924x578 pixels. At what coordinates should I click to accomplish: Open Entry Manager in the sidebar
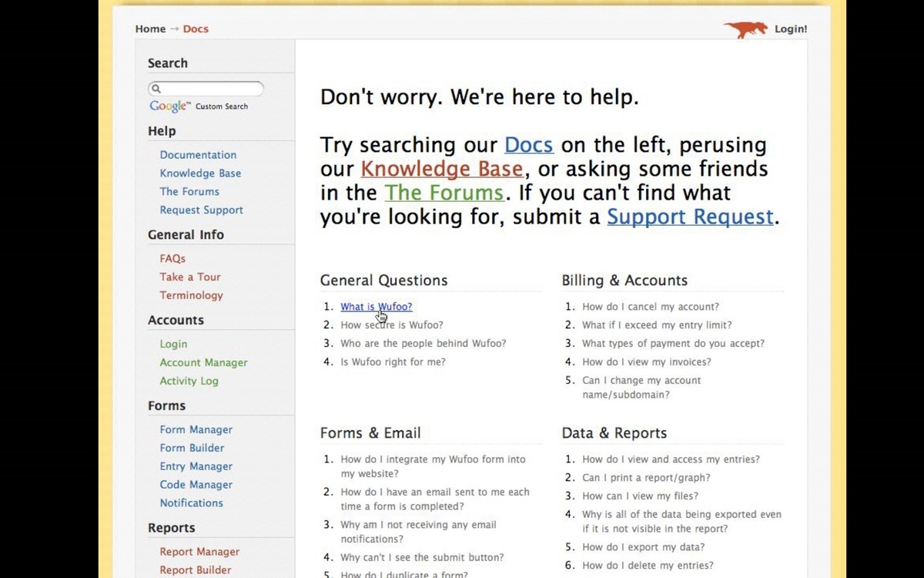196,467
